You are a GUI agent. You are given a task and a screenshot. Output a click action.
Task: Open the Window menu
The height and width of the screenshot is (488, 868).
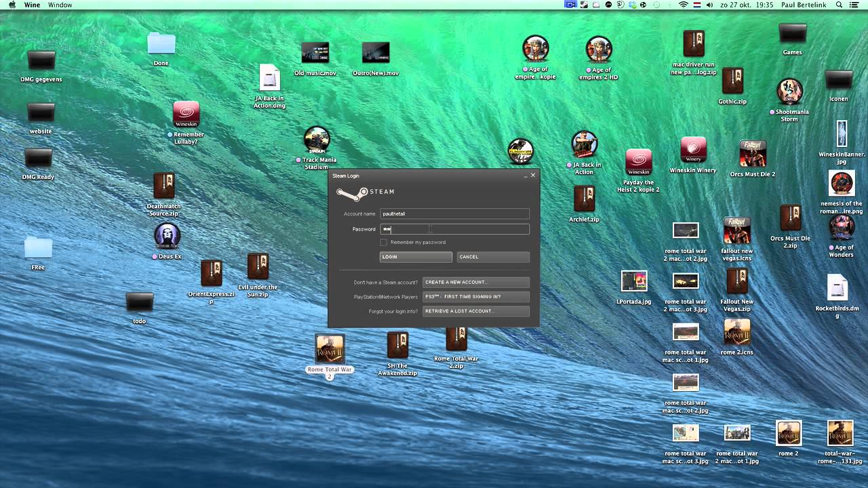coord(60,5)
